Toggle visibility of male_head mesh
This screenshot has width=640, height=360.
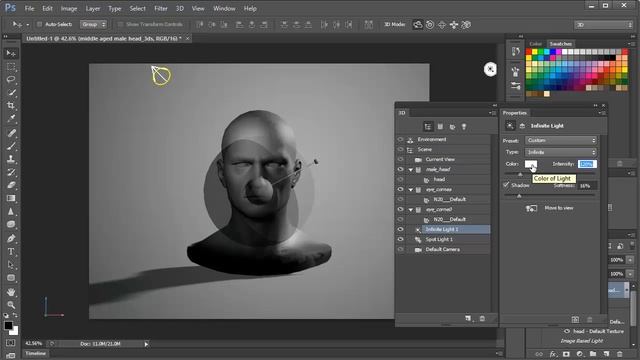pos(400,169)
